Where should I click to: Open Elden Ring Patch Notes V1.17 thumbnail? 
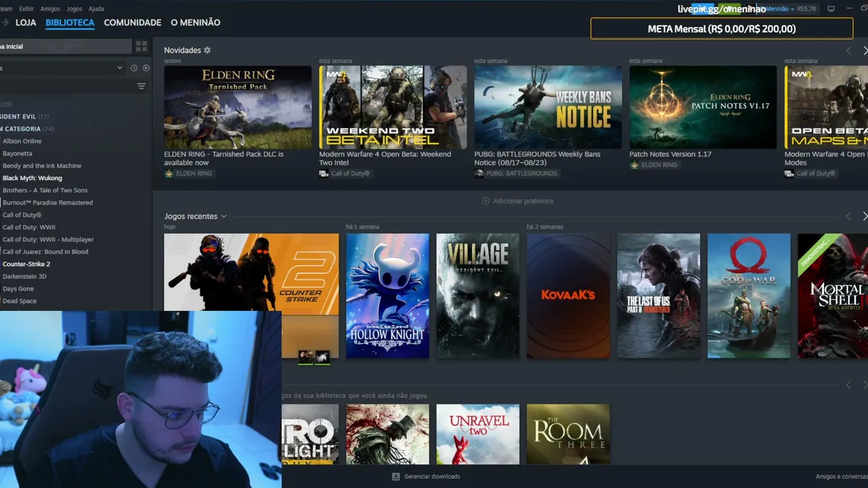click(703, 107)
